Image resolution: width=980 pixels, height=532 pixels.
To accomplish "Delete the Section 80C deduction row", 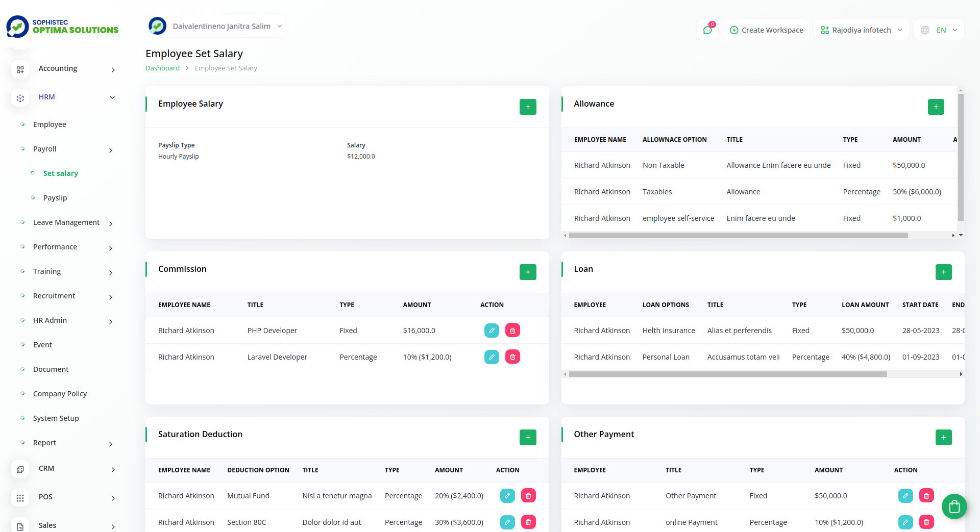I will point(528,522).
